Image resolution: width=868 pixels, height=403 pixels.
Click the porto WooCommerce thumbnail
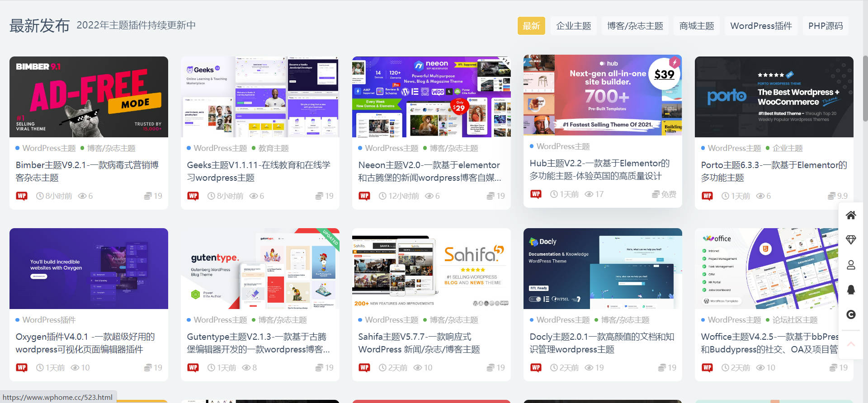coord(774,97)
